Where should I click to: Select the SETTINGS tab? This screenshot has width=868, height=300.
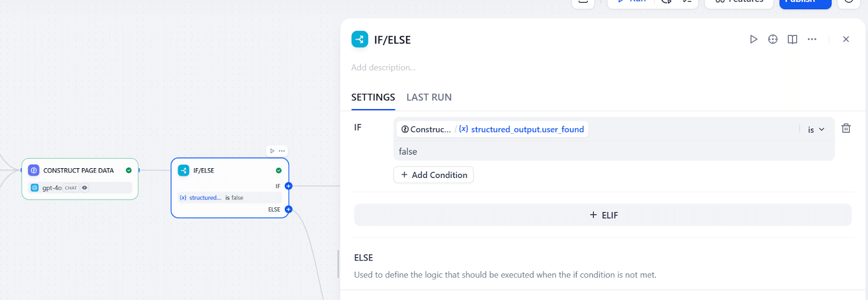[x=373, y=97]
